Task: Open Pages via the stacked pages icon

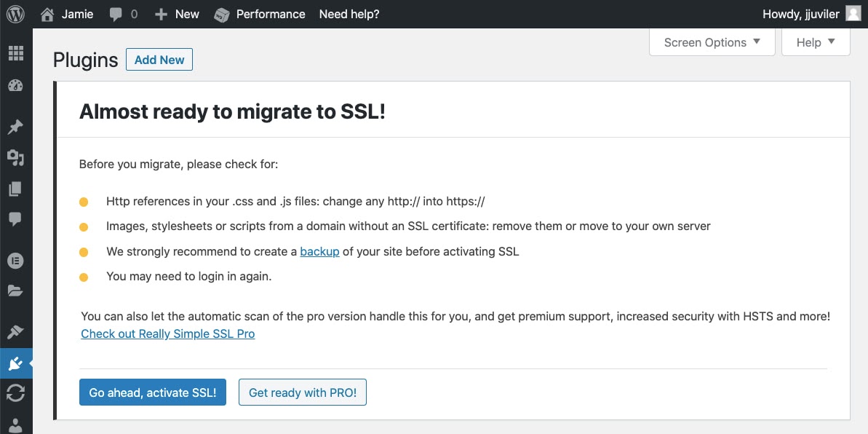Action: pyautogui.click(x=15, y=189)
